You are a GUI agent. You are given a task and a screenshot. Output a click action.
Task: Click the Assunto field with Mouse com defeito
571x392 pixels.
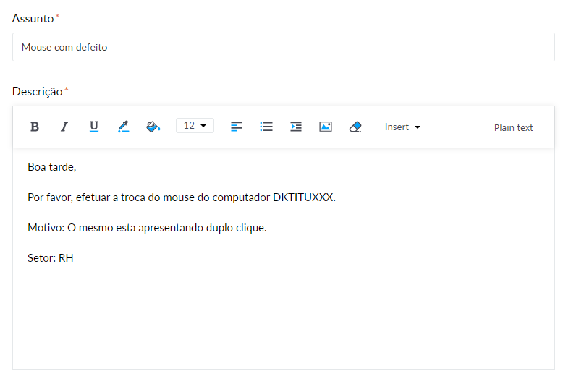[283, 47]
